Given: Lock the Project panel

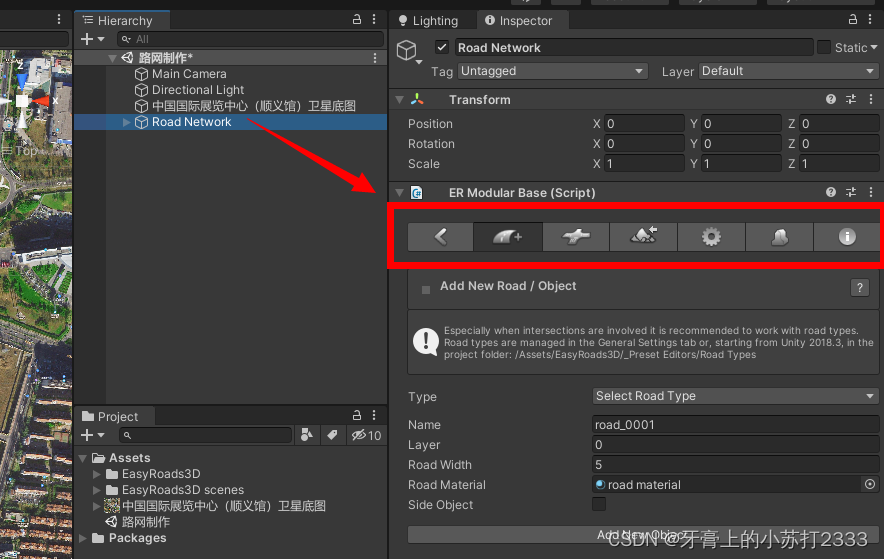Looking at the screenshot, I should click(x=356, y=415).
